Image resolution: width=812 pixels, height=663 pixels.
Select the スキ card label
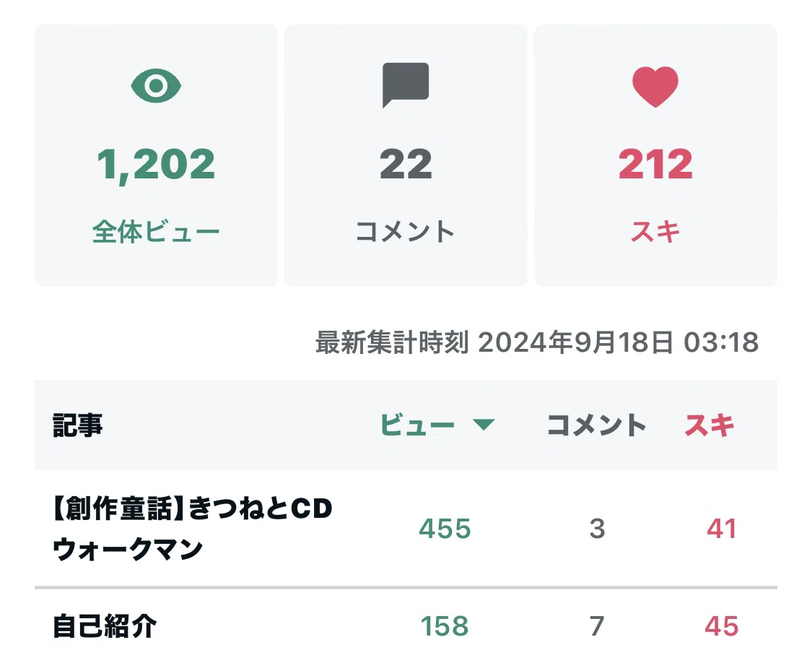click(x=655, y=231)
